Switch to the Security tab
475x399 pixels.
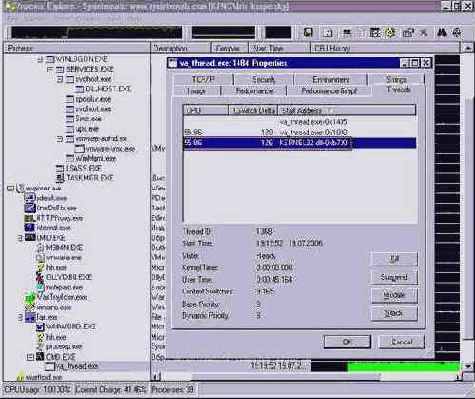click(263, 80)
